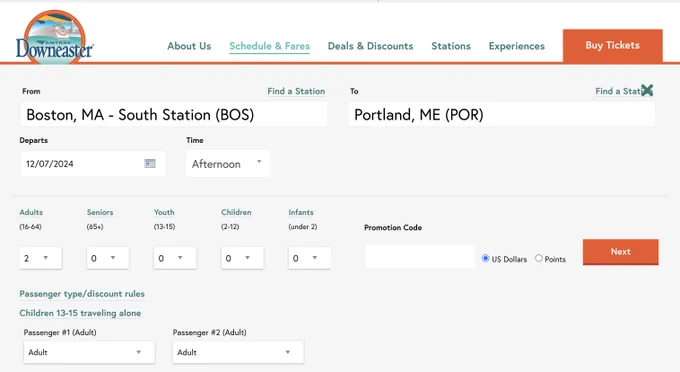This screenshot has height=372, width=680.
Task: Click the orange Next button
Action: [621, 252]
